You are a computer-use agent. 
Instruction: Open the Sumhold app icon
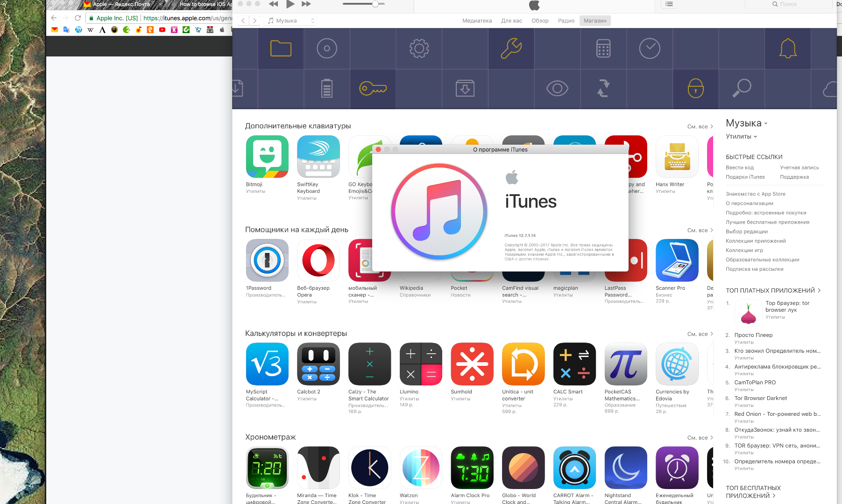pos(472,364)
